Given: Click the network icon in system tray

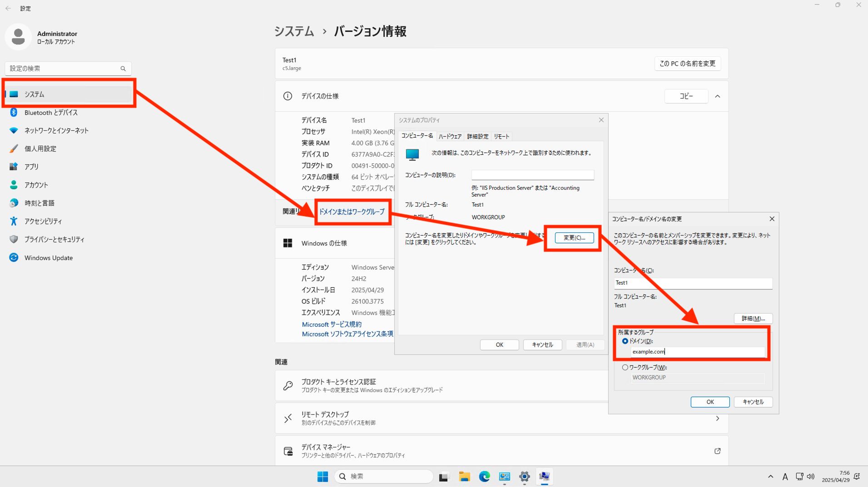Looking at the screenshot, I should click(x=799, y=477).
